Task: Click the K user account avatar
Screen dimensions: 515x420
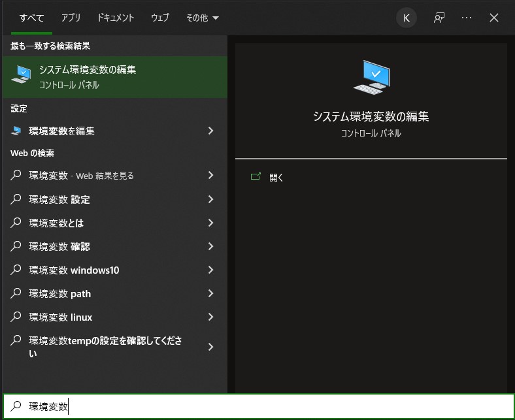Action: (407, 18)
